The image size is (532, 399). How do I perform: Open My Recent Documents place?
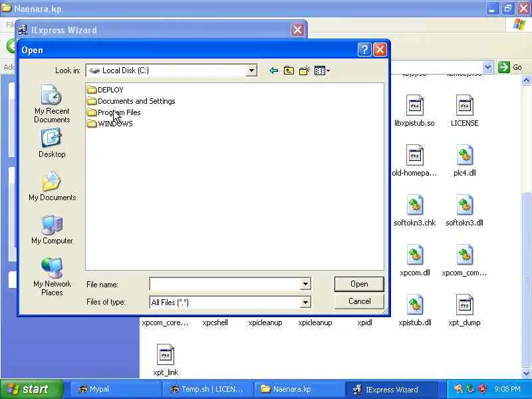pyautogui.click(x=52, y=104)
